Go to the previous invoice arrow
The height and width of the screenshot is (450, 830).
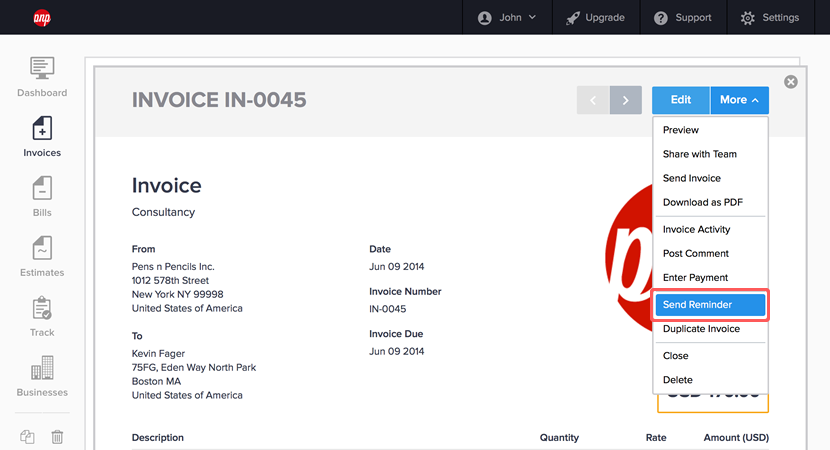tap(593, 100)
